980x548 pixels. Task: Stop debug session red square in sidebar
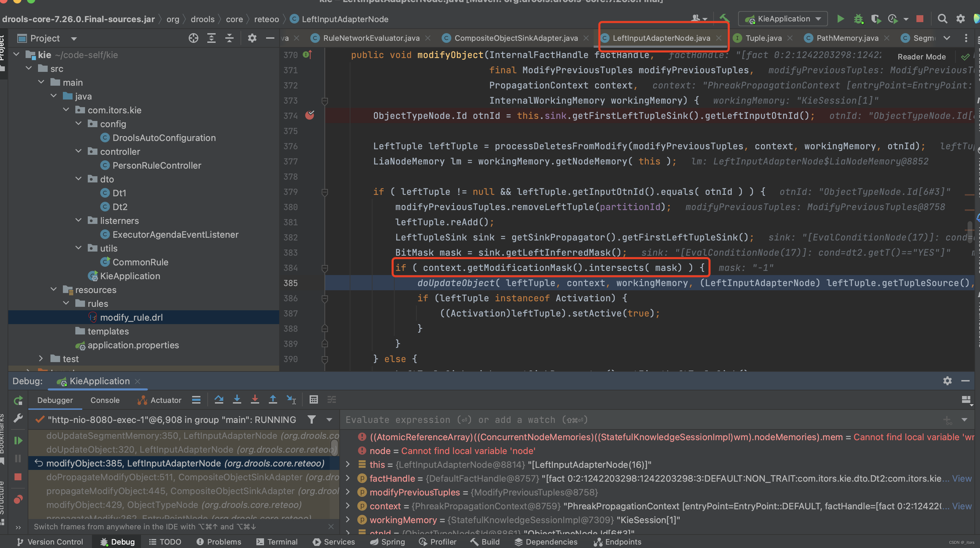pyautogui.click(x=18, y=477)
